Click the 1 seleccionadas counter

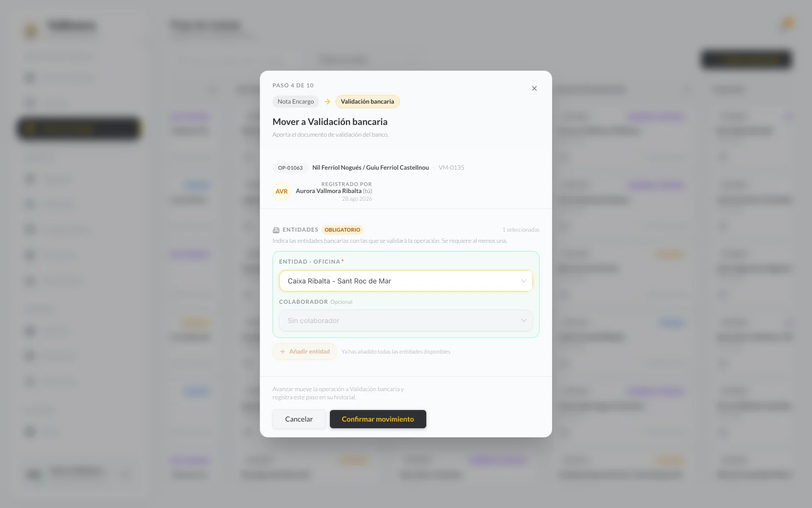pos(521,230)
